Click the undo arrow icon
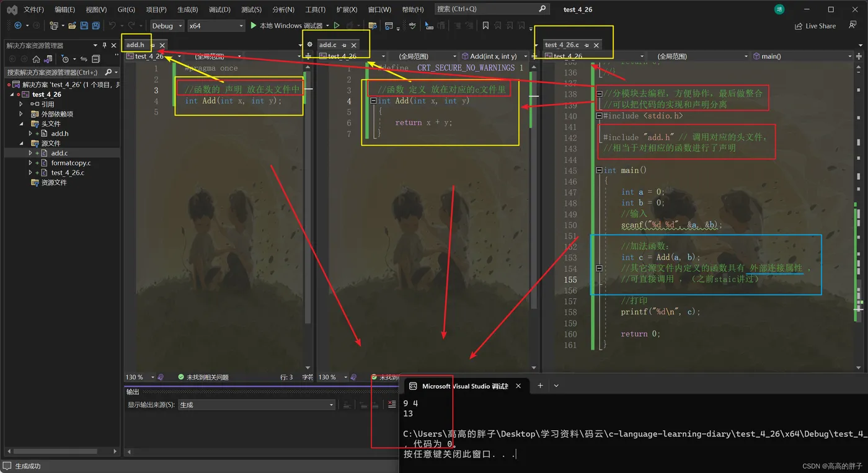The height and width of the screenshot is (473, 868). click(112, 26)
